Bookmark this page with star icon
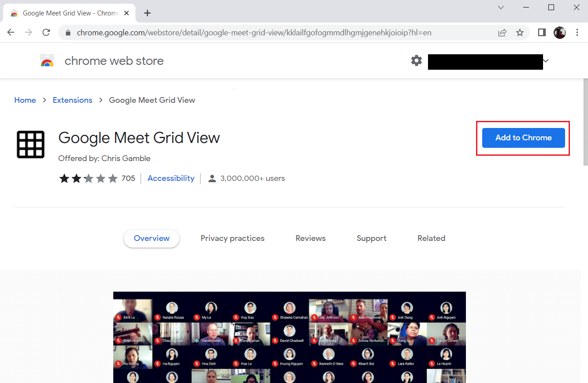The image size is (588, 383). [520, 32]
